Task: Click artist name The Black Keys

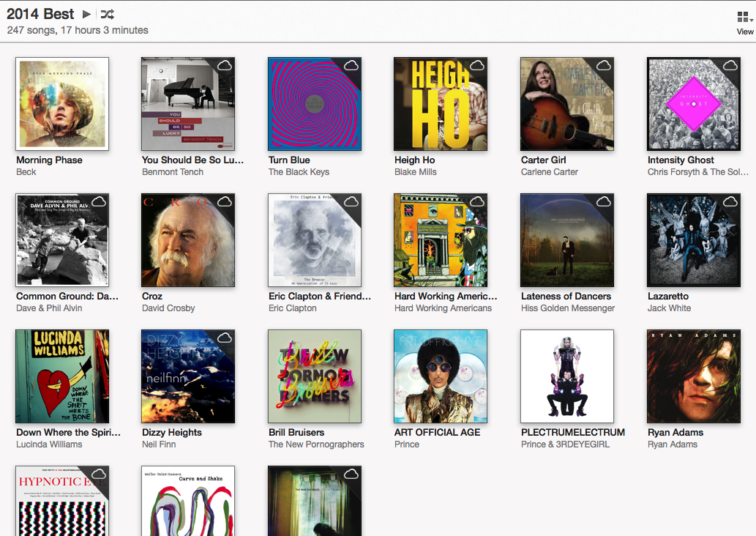Action: pos(299,172)
